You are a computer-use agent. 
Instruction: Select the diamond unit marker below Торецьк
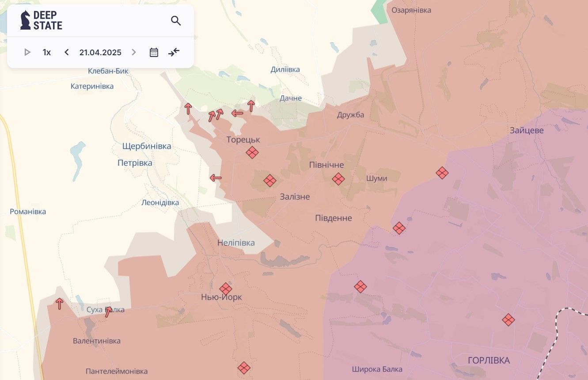click(x=252, y=153)
